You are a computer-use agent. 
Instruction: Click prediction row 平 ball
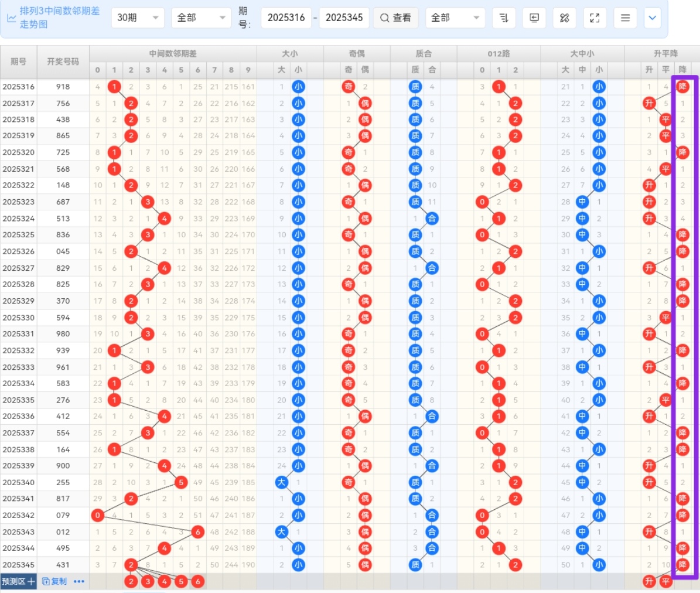click(665, 581)
